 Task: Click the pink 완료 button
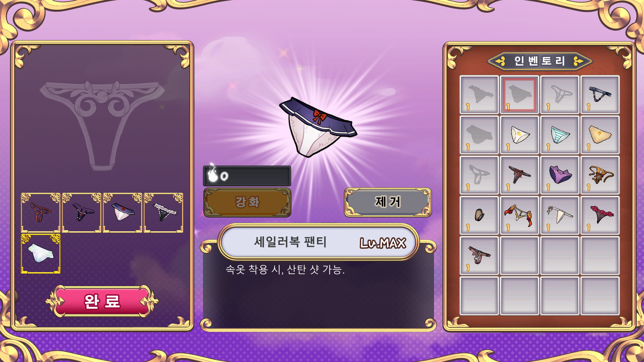point(102,301)
